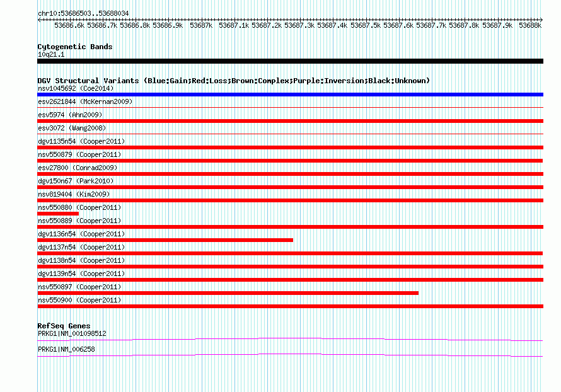Select variant nsv819404 (Kim2009)
Screen dimensions: 561x392
(74, 194)
